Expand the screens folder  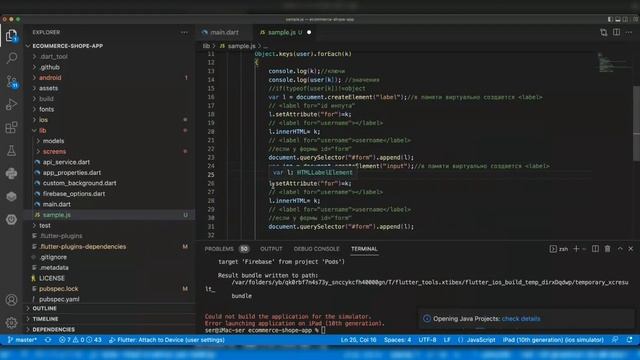pos(54,151)
